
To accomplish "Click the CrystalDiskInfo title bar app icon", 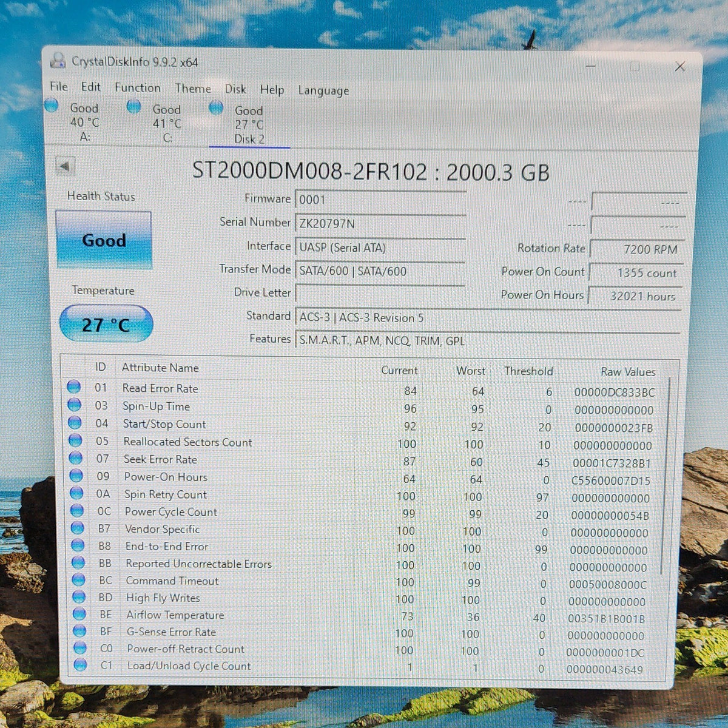I will pos(58,61).
